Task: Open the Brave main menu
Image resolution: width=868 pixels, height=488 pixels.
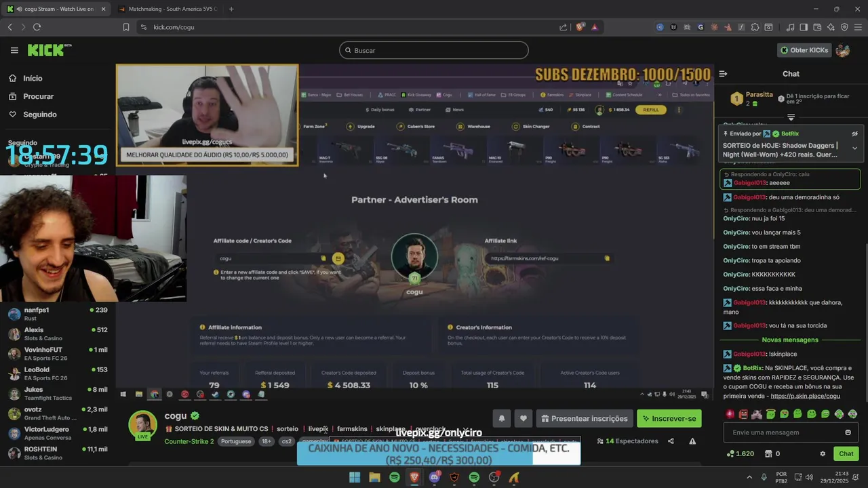Action: [x=858, y=27]
